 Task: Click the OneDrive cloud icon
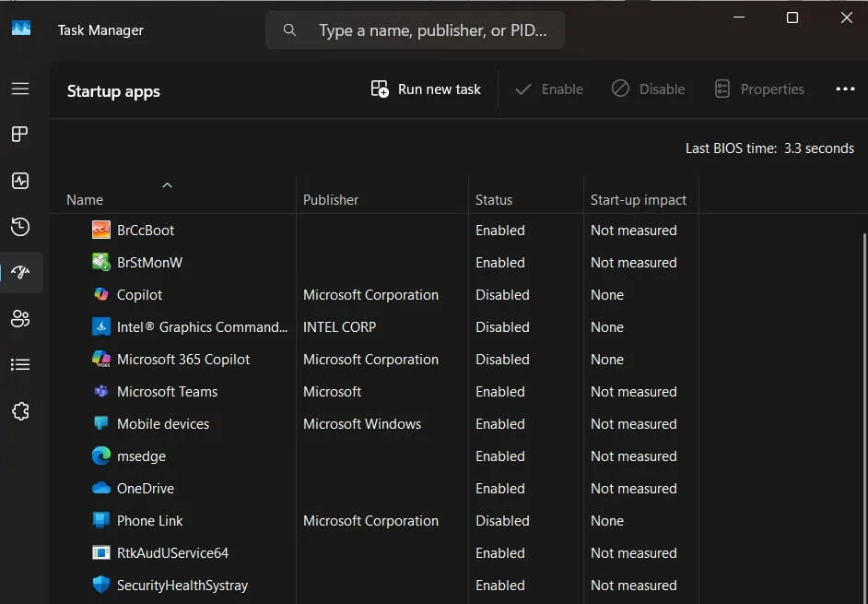coord(101,489)
